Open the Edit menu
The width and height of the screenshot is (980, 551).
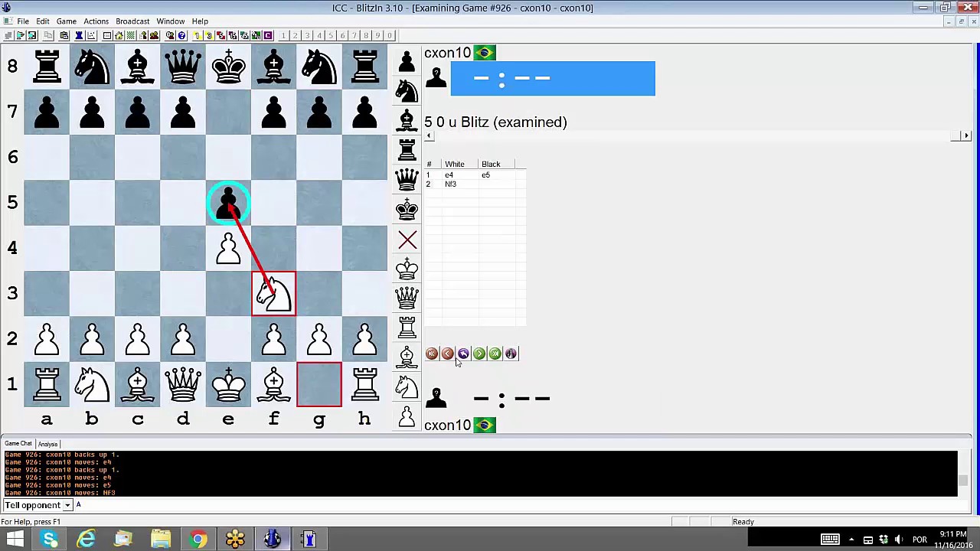[43, 21]
